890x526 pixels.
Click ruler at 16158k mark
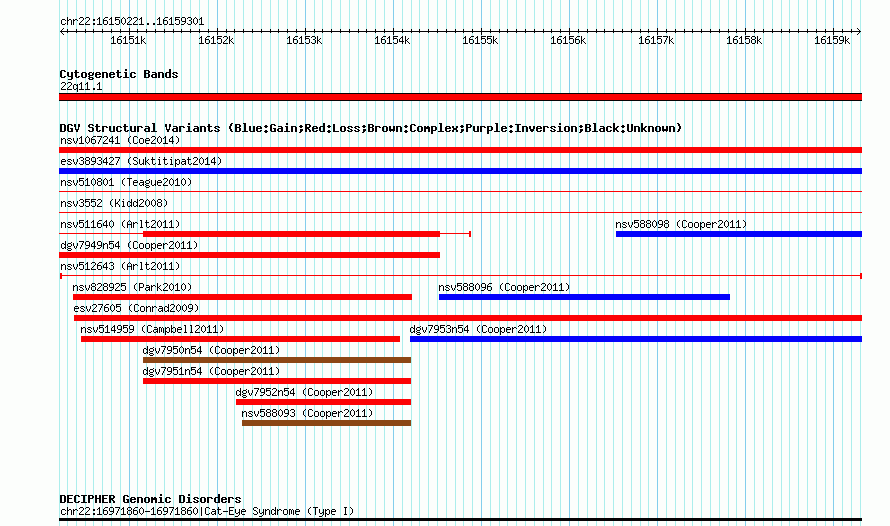click(x=744, y=40)
